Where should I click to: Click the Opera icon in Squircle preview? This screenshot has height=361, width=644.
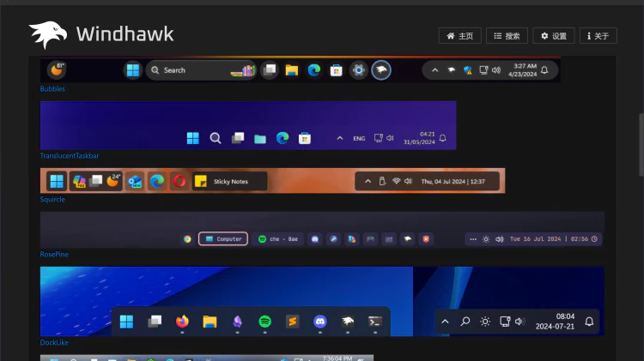pos(179,181)
